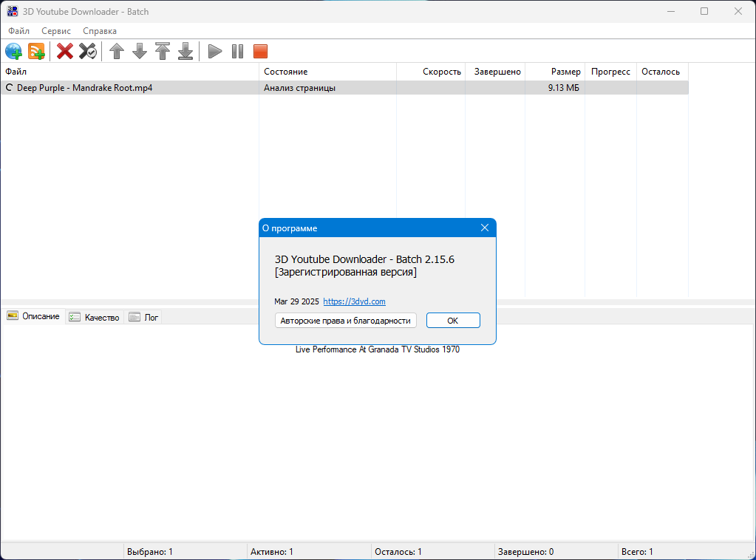
Task: Sort by the Файл column header
Action: [130, 72]
